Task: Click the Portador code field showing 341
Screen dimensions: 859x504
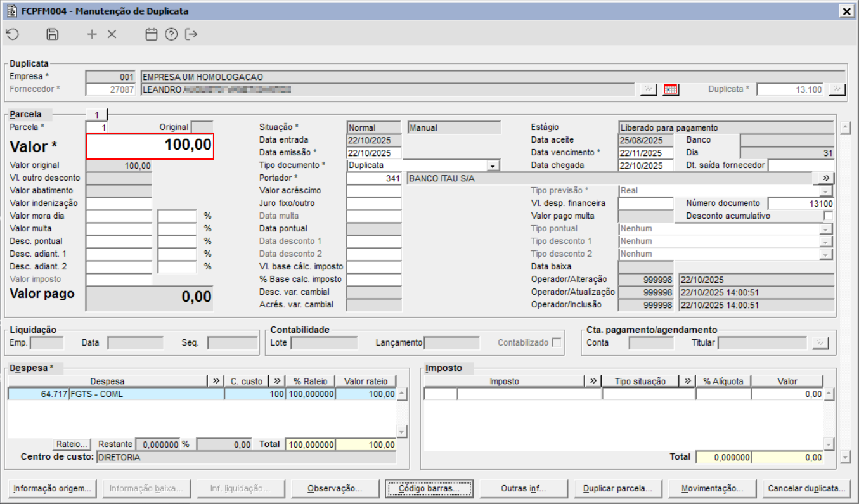Action: click(x=374, y=178)
